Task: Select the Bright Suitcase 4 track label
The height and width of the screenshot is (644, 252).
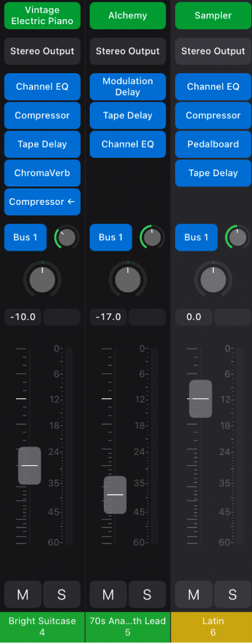Action: tap(42, 627)
